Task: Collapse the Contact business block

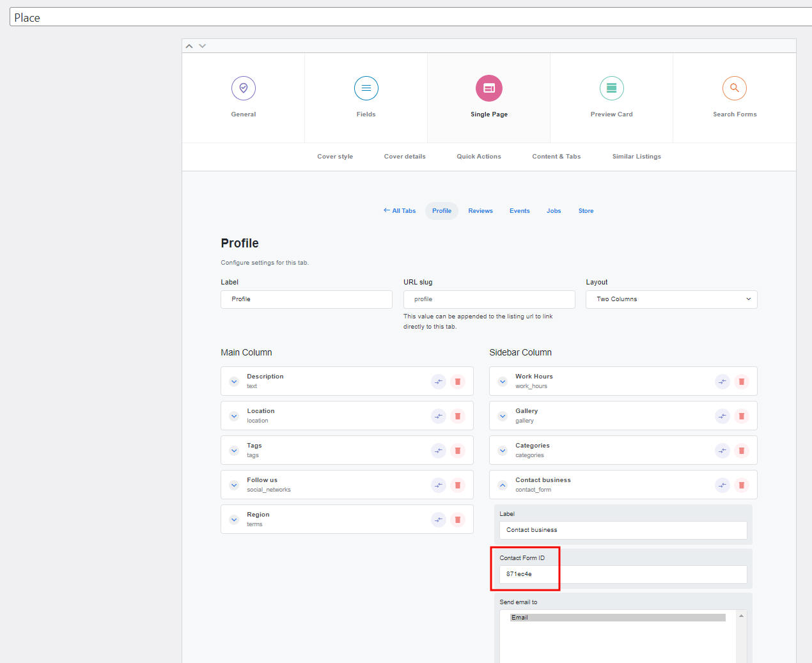Action: 503,485
